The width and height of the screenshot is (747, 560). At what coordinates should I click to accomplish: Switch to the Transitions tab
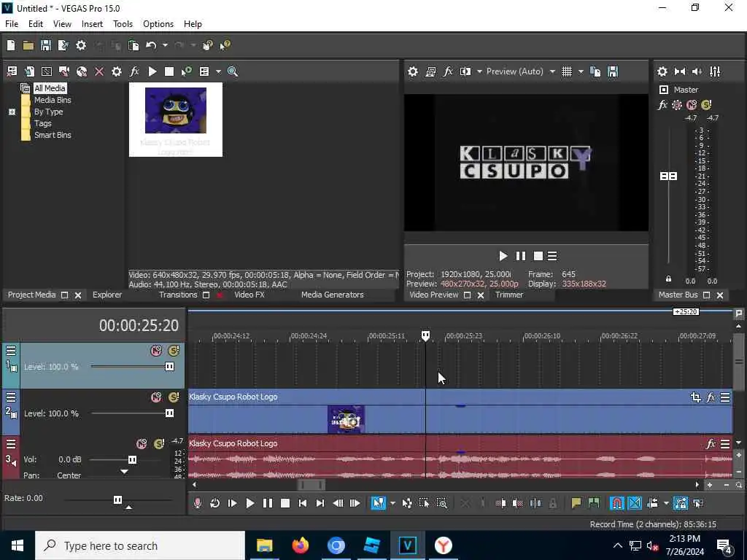pos(178,295)
